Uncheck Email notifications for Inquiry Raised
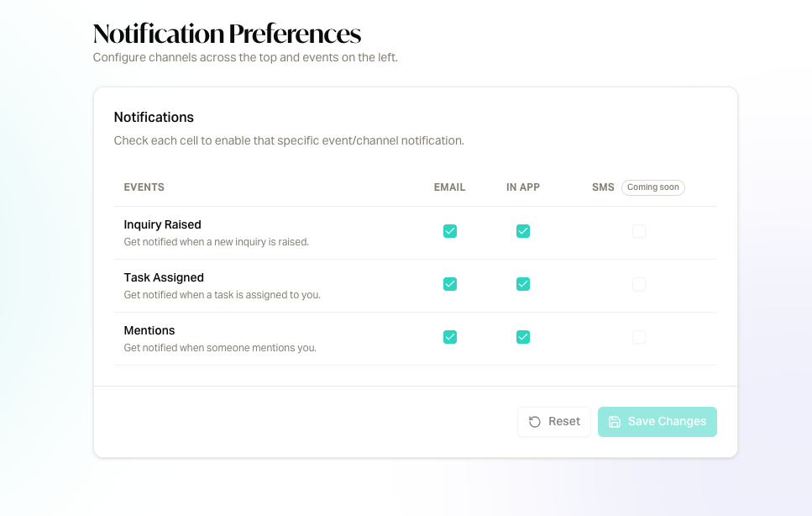This screenshot has height=516, width=812. 450,231
